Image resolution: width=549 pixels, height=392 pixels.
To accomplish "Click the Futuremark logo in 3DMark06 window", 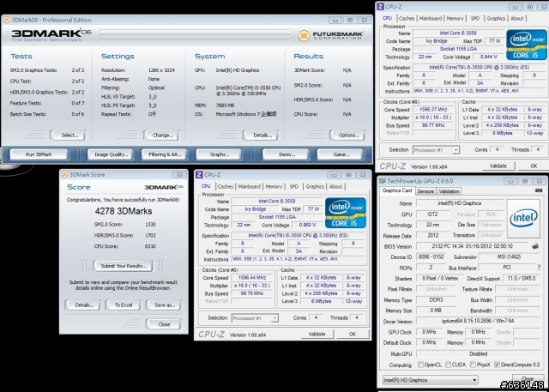I will click(331, 35).
